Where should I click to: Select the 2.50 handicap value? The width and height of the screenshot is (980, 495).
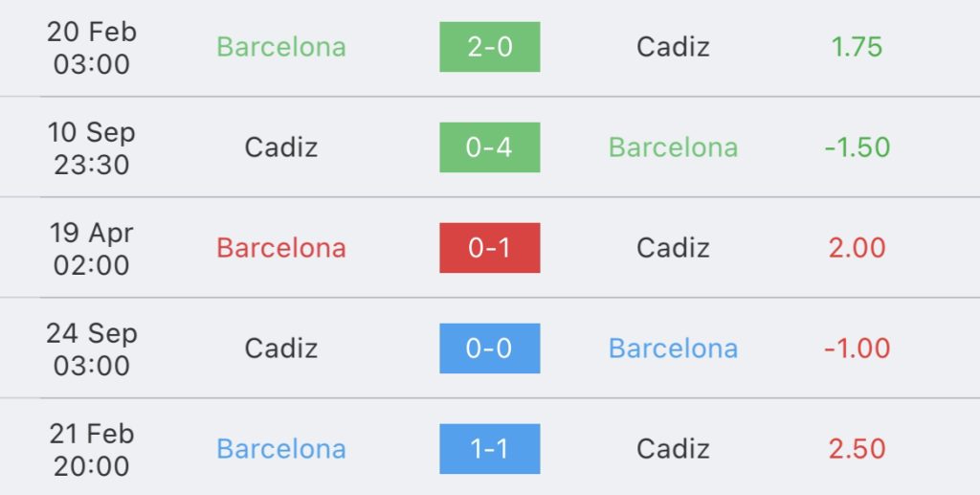[857, 449]
